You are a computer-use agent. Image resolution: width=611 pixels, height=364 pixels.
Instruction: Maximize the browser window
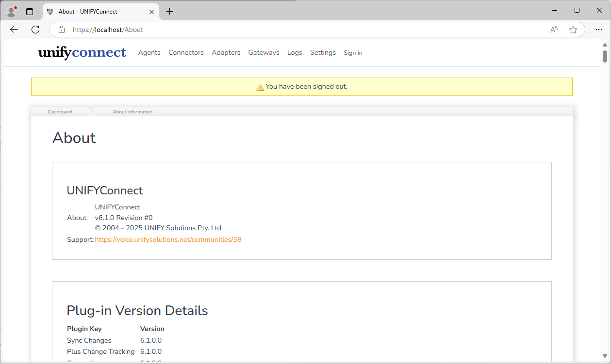point(577,10)
